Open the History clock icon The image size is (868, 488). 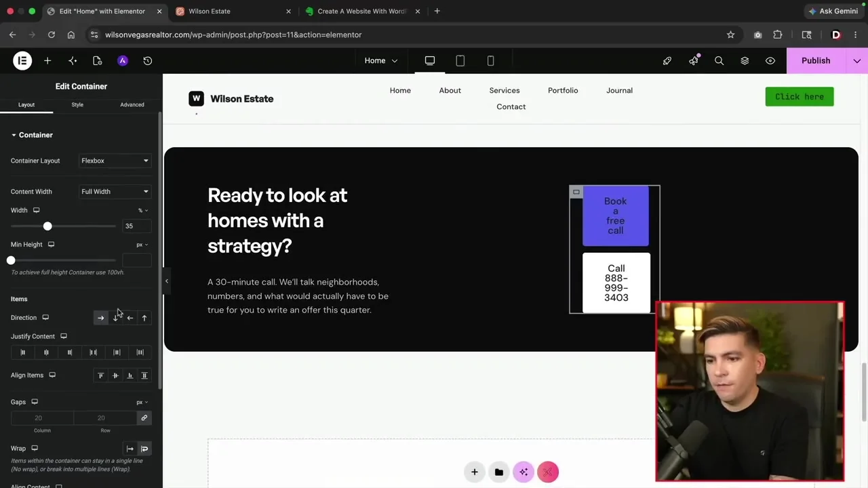point(148,61)
